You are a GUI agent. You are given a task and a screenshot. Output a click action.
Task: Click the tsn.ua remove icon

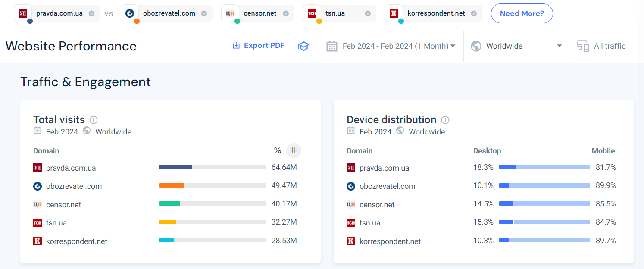coord(368,13)
